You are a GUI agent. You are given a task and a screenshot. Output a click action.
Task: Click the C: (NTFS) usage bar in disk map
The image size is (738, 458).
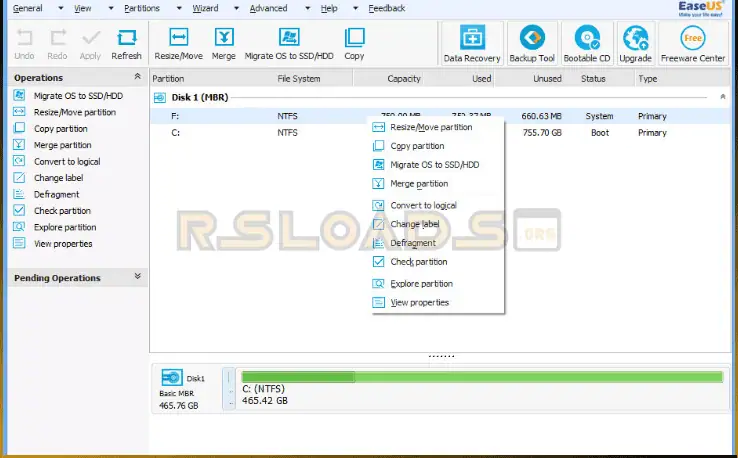[x=482, y=377]
